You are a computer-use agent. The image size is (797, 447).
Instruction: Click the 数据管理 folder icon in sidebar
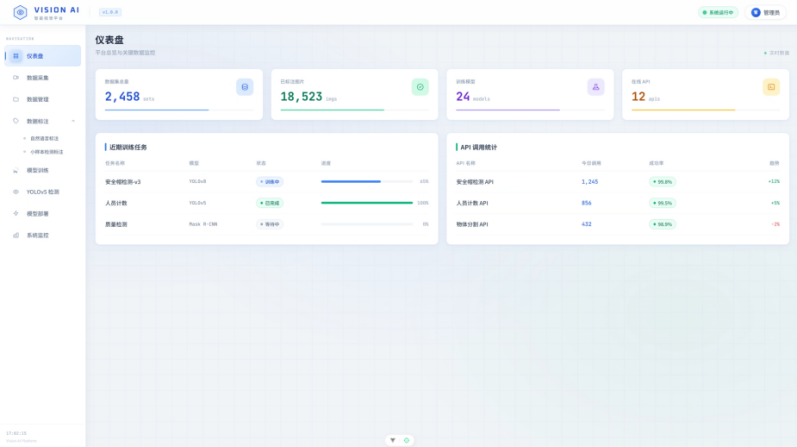pos(16,99)
